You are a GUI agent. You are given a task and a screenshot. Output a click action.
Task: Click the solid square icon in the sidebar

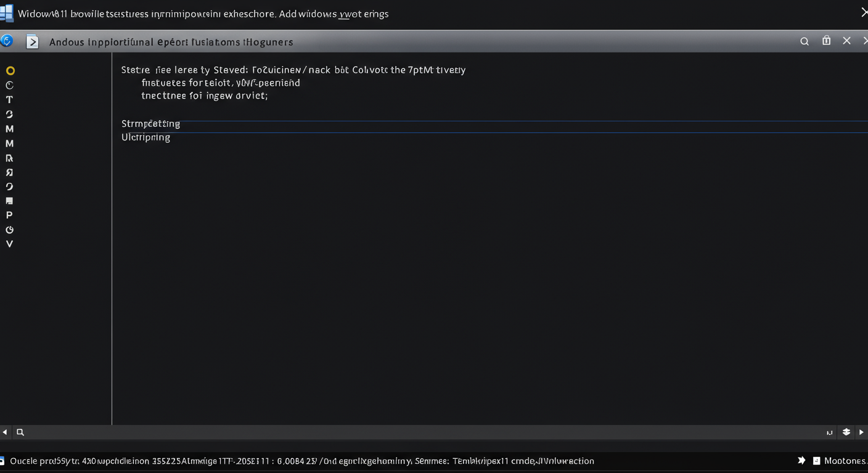tap(9, 201)
